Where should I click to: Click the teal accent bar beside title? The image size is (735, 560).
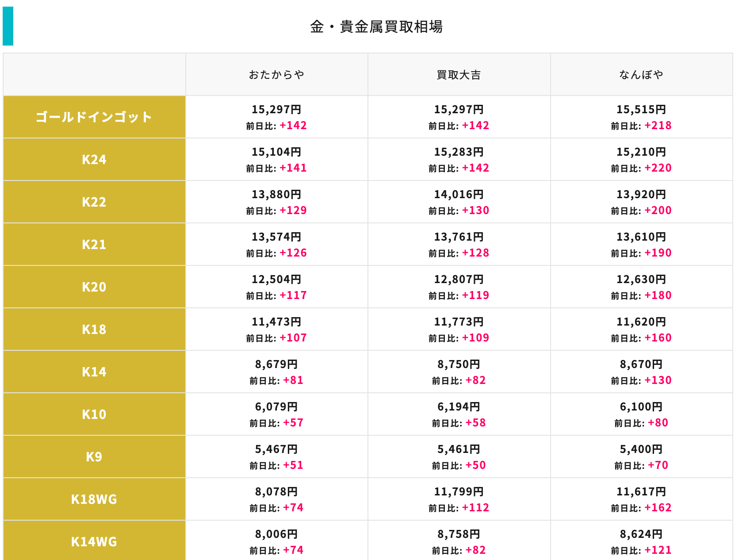(x=8, y=26)
